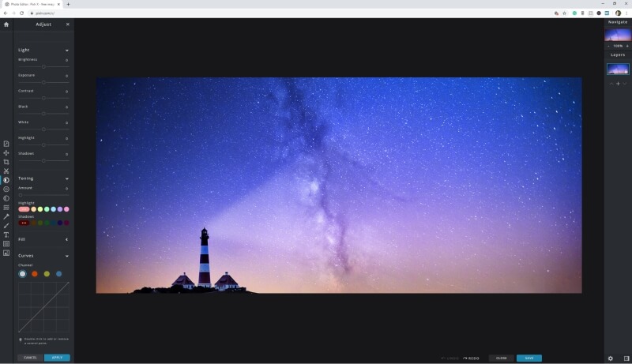Open the Add Element tool
This screenshot has height=364, width=632.
pos(6,244)
